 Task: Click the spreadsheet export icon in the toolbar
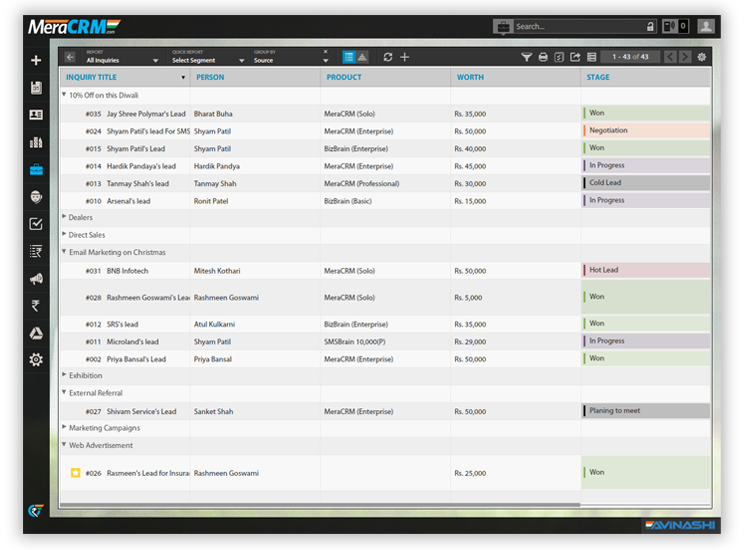559,57
